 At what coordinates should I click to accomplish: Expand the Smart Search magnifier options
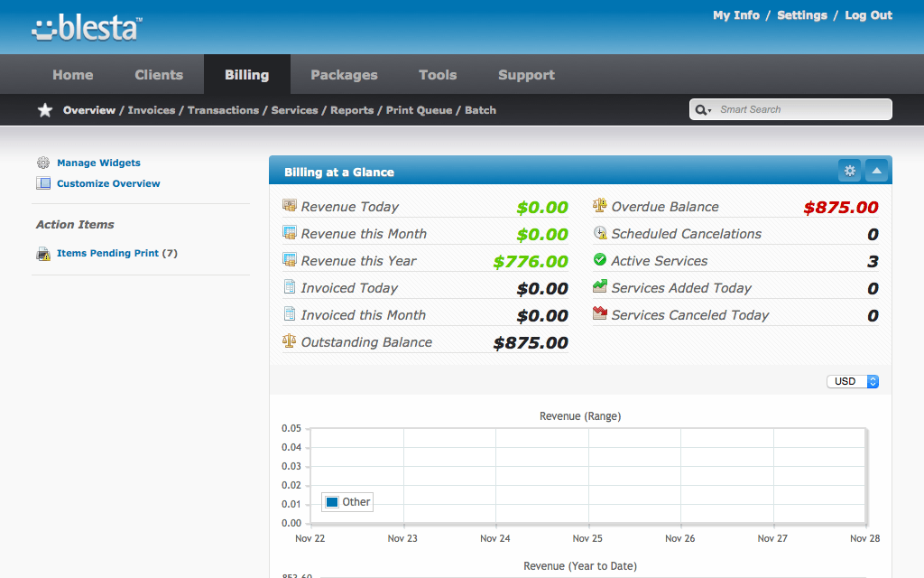tap(703, 110)
